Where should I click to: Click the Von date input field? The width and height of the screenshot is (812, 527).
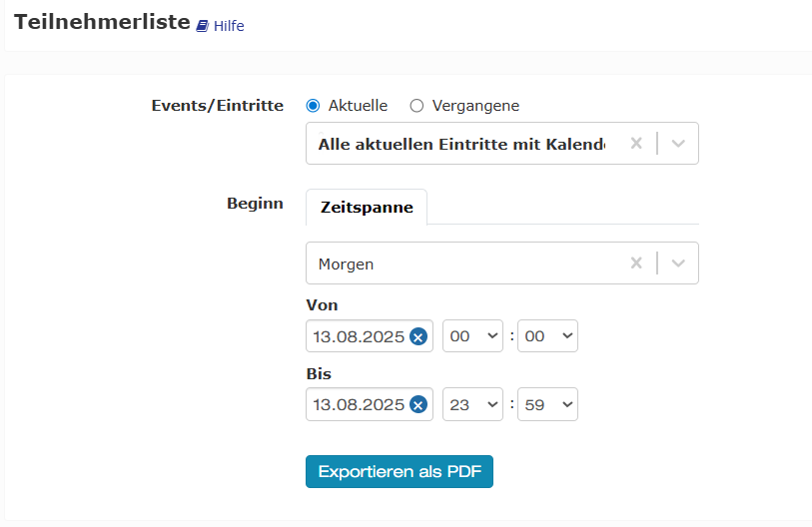click(x=359, y=336)
